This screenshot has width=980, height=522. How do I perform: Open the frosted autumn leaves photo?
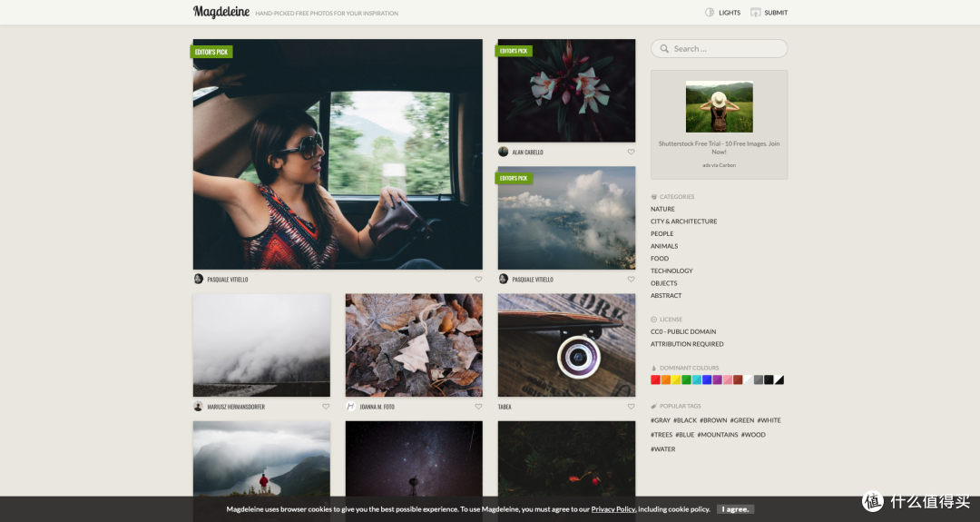click(414, 345)
